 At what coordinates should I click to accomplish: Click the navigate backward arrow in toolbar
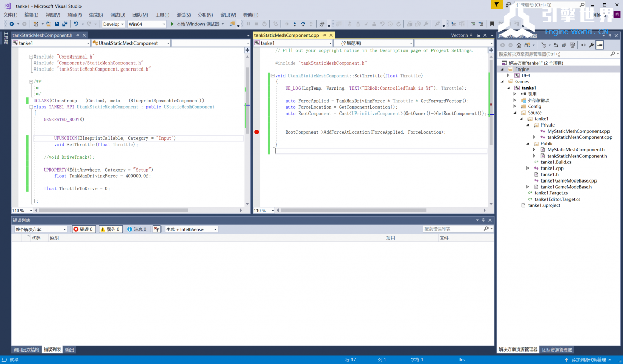[11, 24]
